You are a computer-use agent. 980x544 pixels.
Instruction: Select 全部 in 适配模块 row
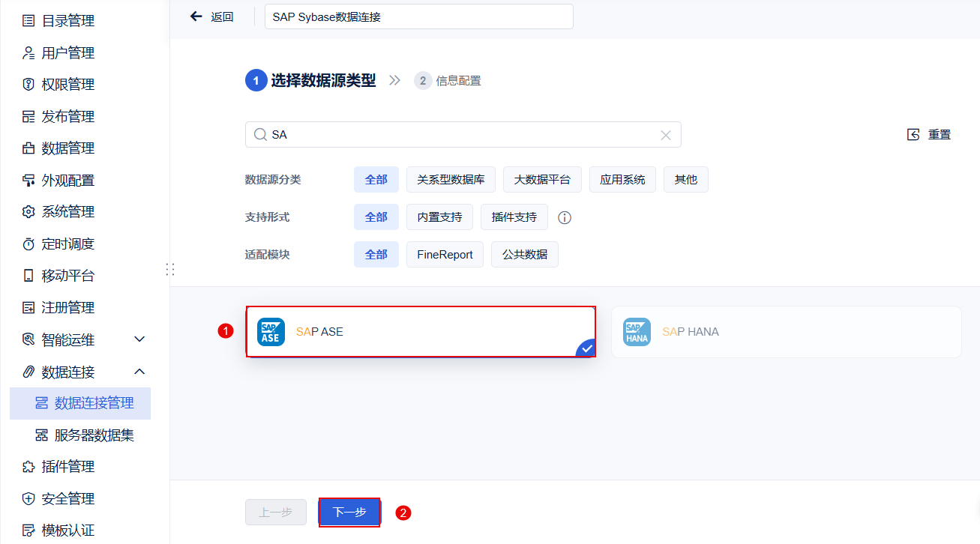[376, 255]
